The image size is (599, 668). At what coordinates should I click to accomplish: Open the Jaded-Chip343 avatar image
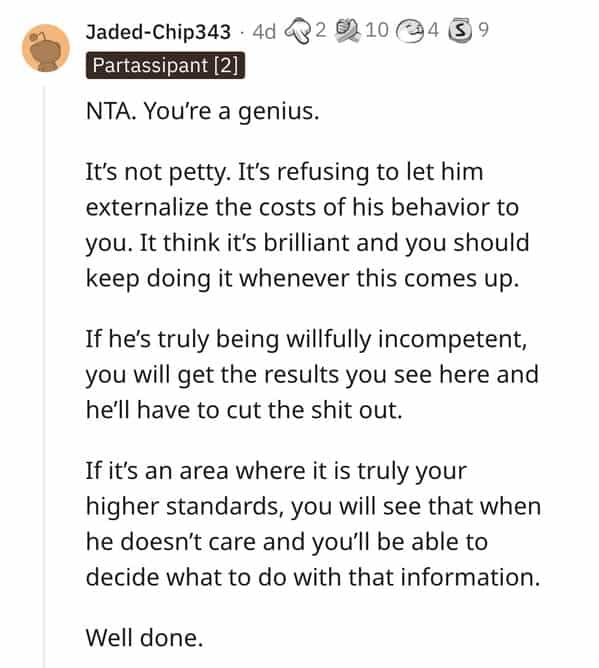point(46,48)
